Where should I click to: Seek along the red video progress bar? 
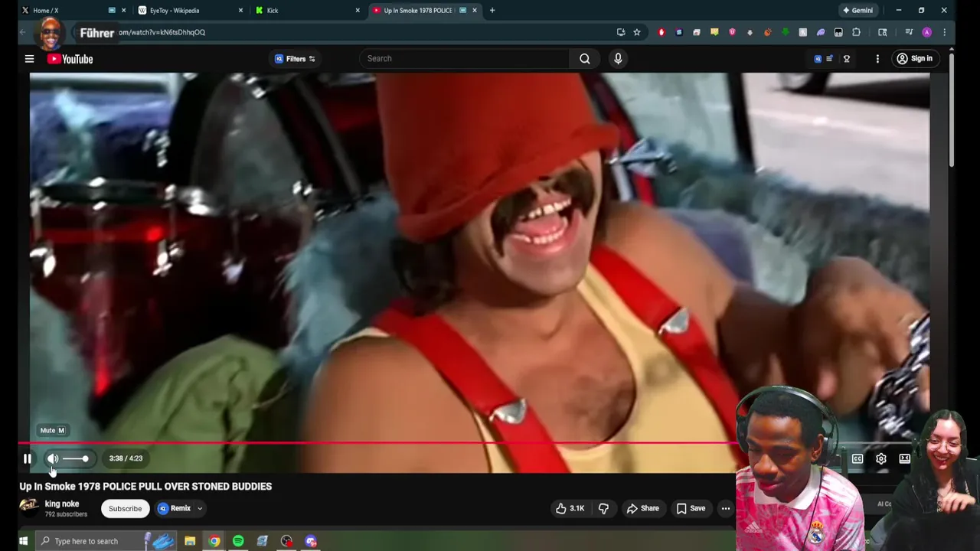coord(377,442)
